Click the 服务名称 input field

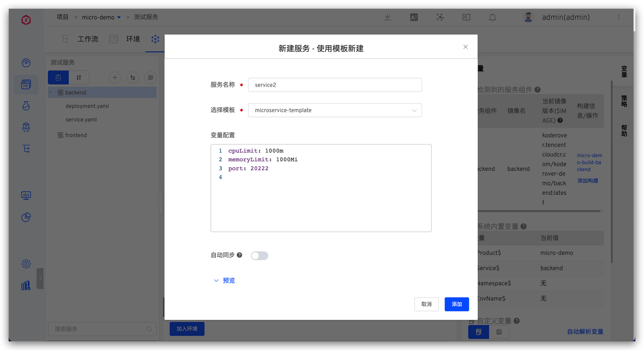335,85
